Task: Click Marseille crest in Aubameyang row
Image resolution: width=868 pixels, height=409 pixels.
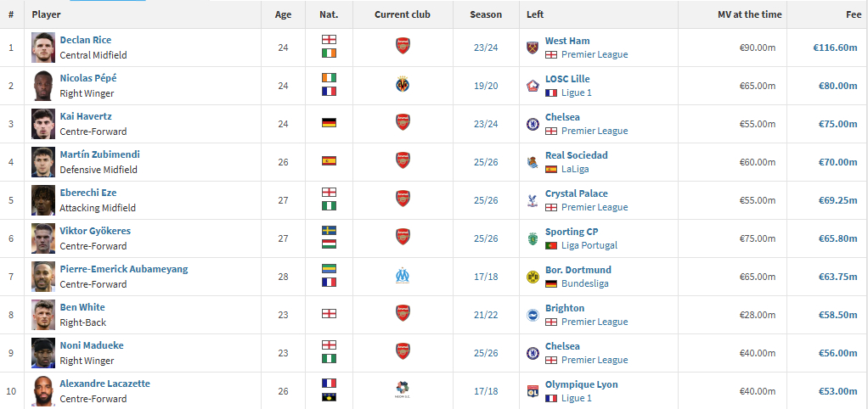Action: coord(403,275)
